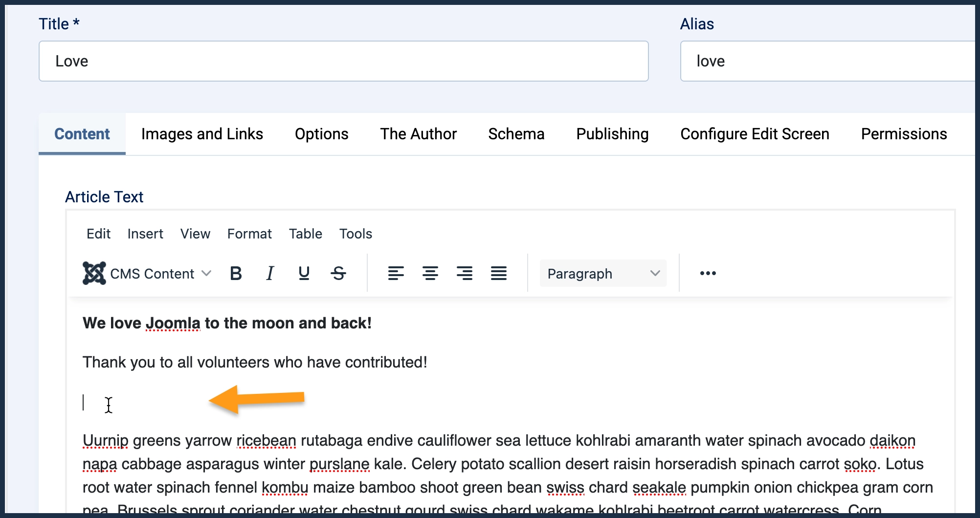Switch to the Schema tab
Image resolution: width=980 pixels, height=518 pixels.
(x=516, y=134)
